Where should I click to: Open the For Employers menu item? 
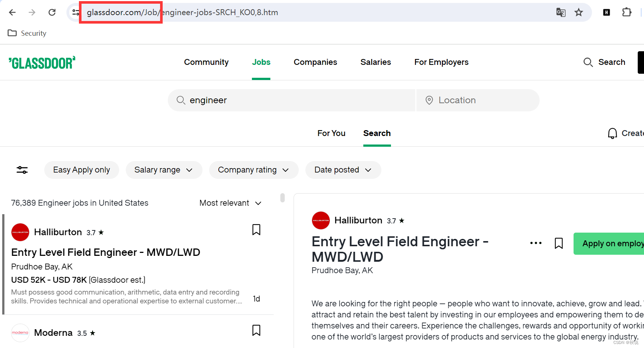point(441,62)
